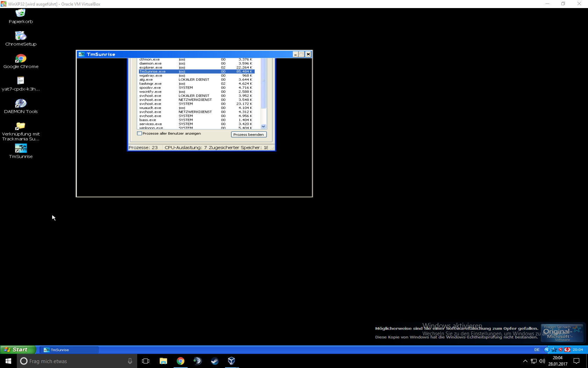Click the microphone icon in search box

tap(130, 361)
